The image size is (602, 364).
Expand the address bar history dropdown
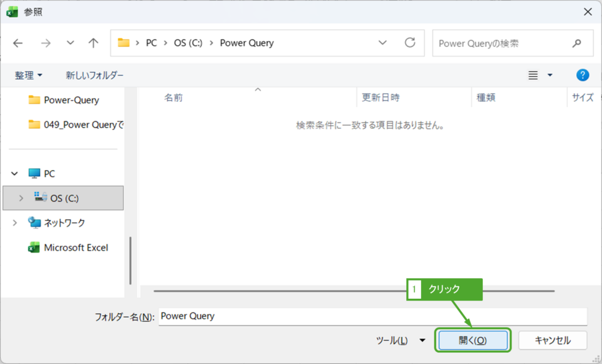[x=383, y=43]
